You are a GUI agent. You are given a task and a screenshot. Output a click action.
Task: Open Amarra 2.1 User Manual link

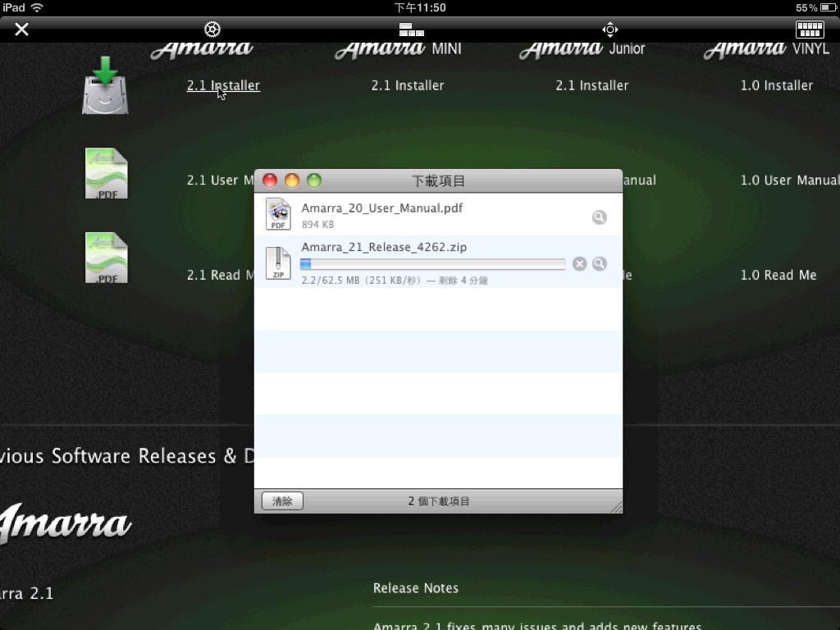(220, 180)
